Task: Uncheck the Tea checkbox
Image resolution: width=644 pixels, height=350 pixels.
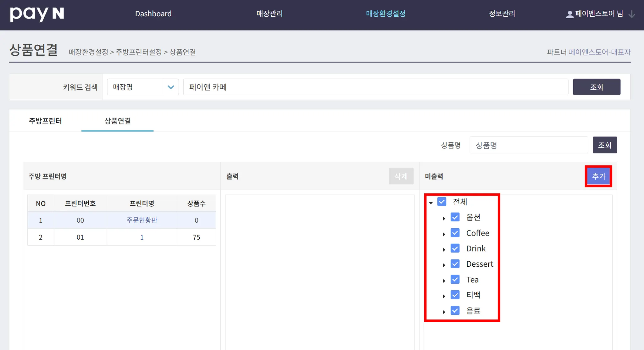Action: 455,280
